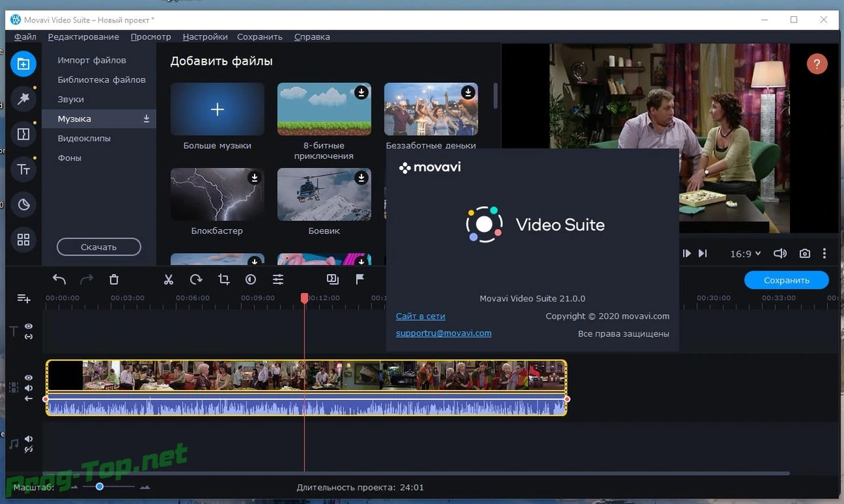
Task: Click the Больше музыки plus tile
Action: point(217,109)
